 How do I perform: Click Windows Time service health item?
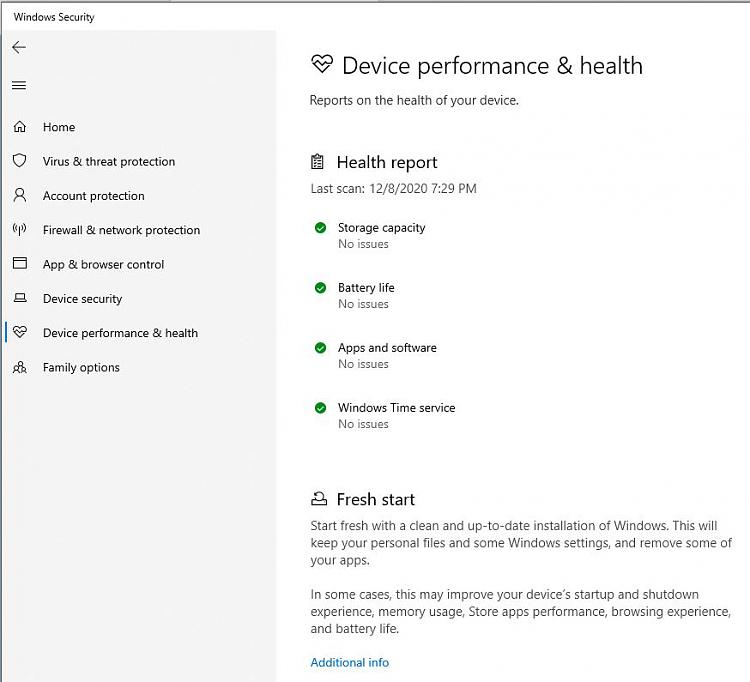tap(397, 407)
